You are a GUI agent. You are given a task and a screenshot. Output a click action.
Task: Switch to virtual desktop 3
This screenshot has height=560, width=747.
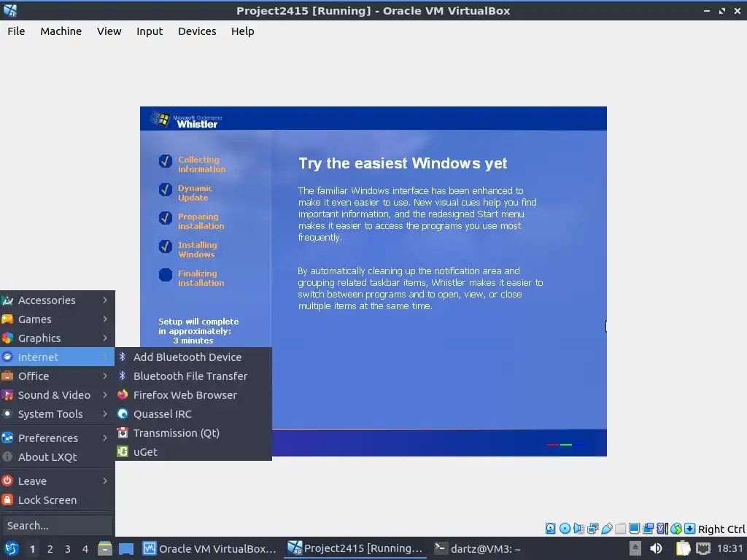coord(68,549)
